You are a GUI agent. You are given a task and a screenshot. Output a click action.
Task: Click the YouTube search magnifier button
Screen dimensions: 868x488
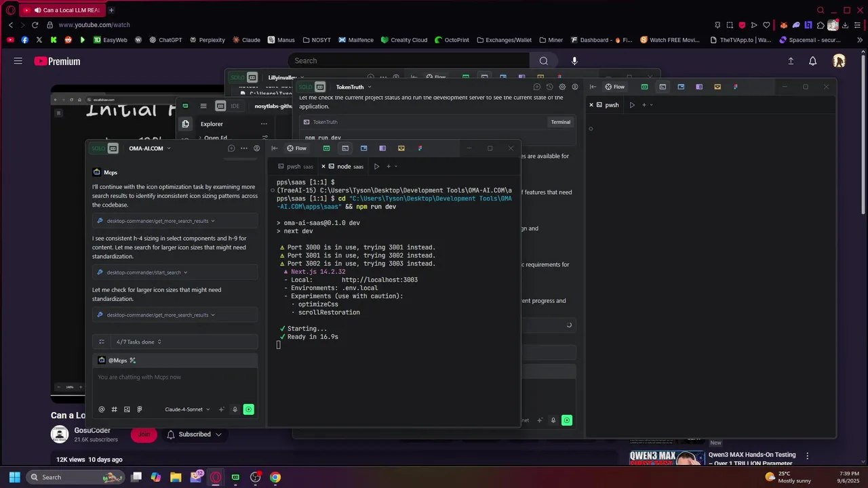coord(544,61)
